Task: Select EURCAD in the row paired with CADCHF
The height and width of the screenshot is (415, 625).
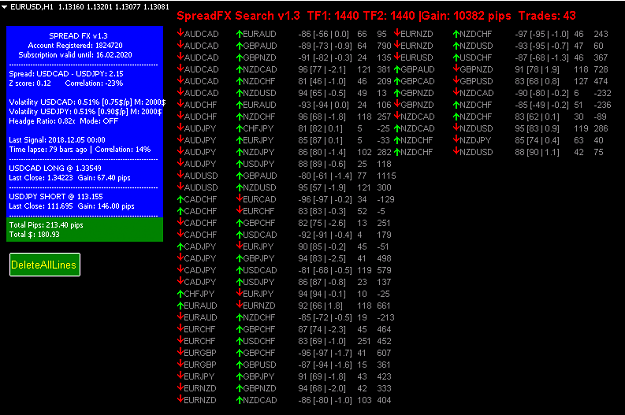Action: [259, 199]
